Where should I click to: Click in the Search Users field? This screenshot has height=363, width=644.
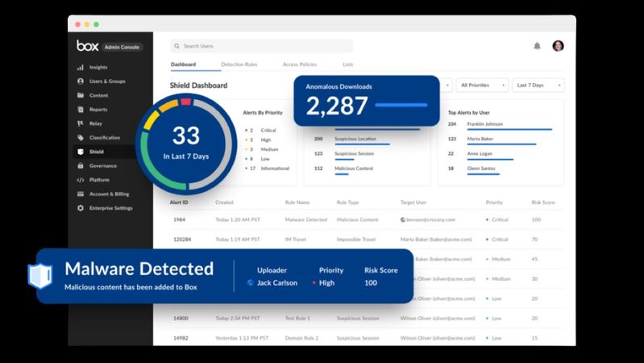[x=261, y=46]
